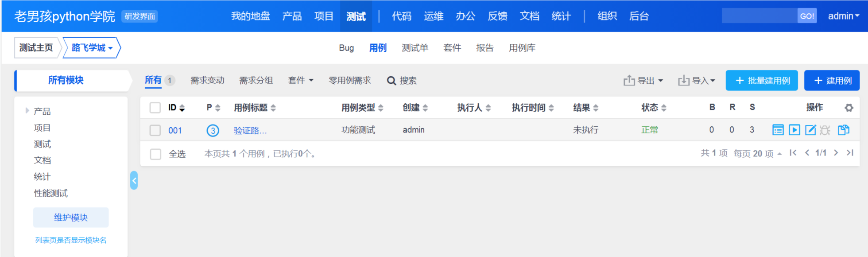Click the top-right search input field
Image resolution: width=868 pixels, height=257 pixels.
[x=759, y=16]
